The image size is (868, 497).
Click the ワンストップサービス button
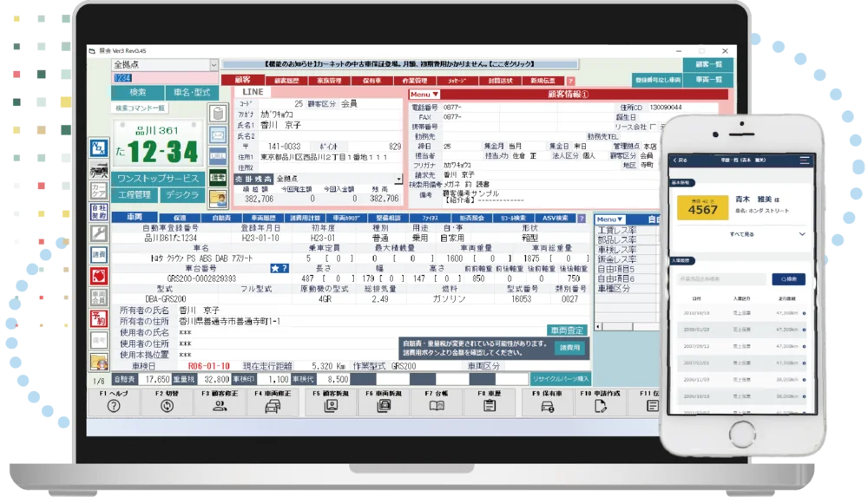pos(158,178)
